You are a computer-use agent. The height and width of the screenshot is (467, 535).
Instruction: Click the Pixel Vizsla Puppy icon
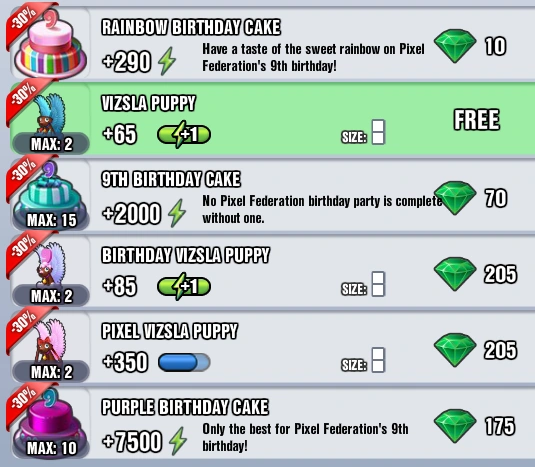tap(51, 340)
